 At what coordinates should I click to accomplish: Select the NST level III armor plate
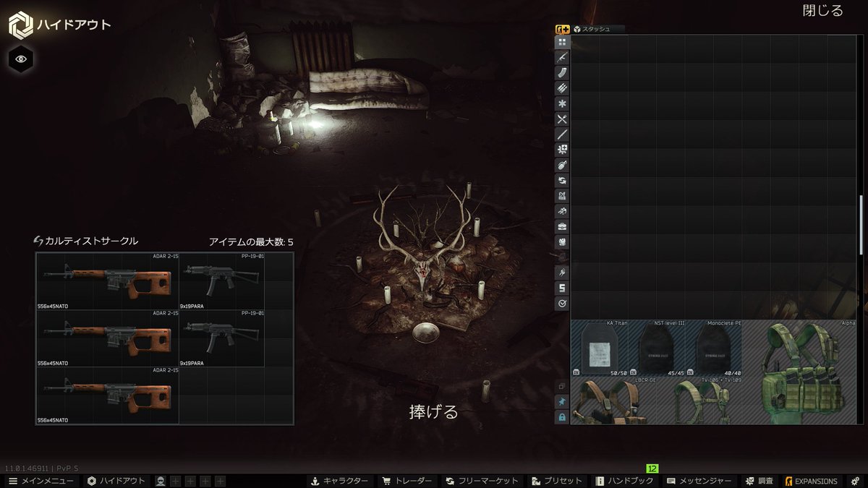(x=656, y=348)
